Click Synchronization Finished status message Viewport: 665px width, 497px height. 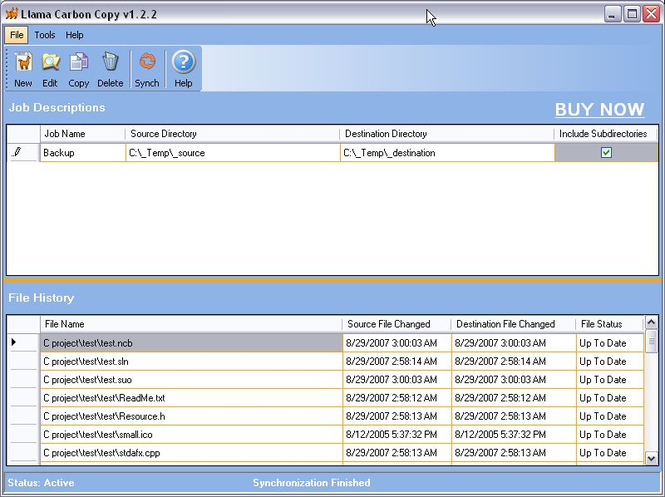[312, 483]
